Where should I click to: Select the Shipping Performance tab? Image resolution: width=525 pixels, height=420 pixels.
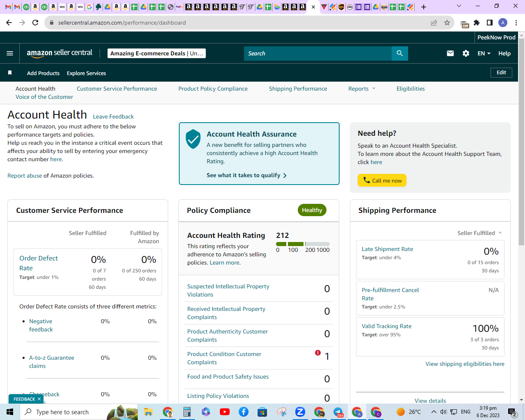tap(298, 89)
